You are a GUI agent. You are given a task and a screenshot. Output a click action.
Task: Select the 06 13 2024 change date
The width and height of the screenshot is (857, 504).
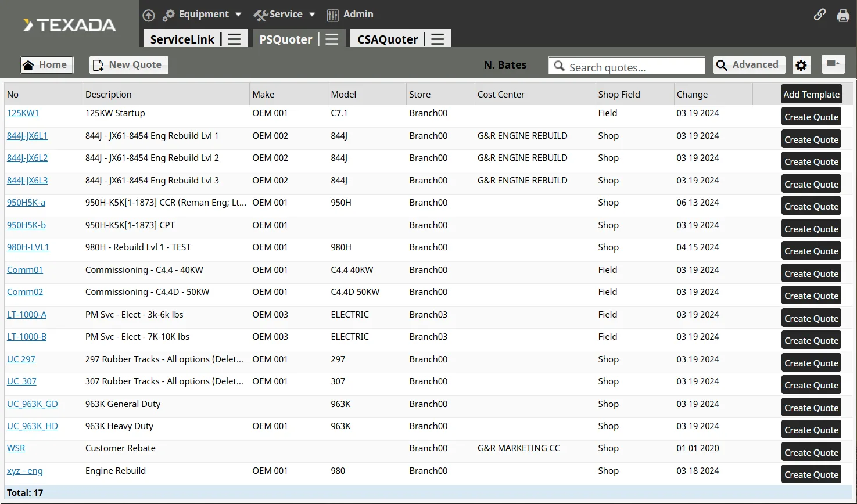tap(698, 203)
